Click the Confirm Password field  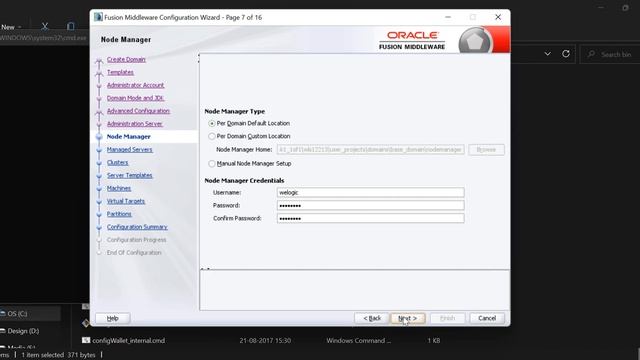(370, 218)
